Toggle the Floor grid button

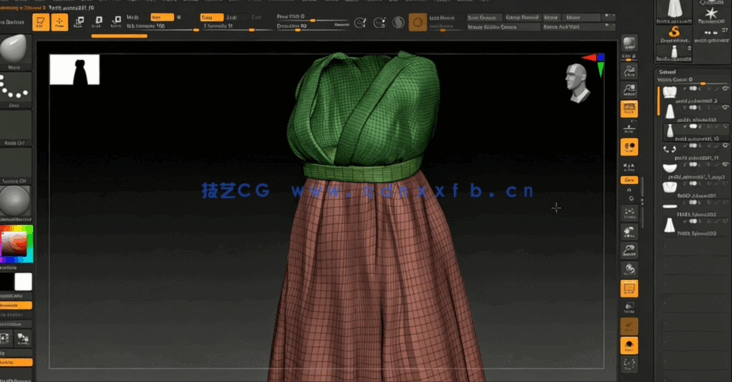pos(629,128)
